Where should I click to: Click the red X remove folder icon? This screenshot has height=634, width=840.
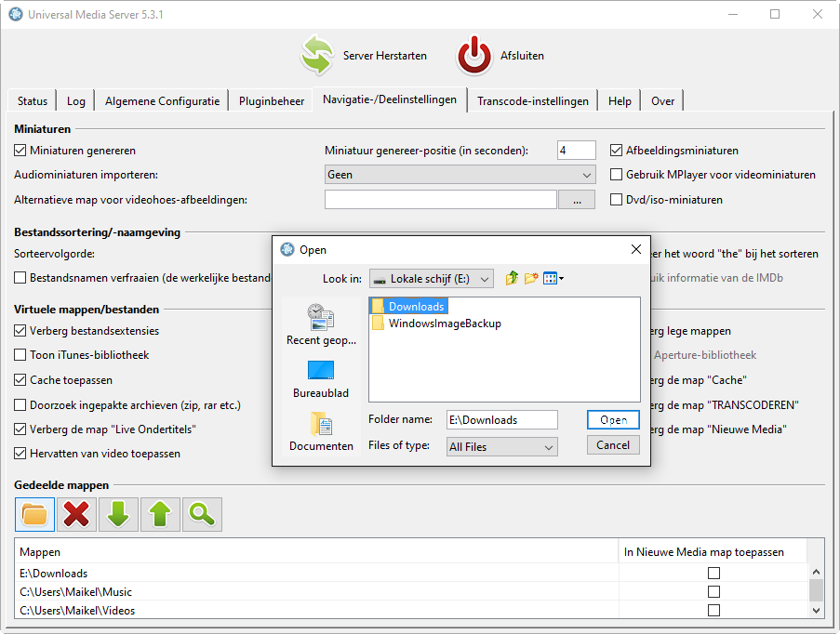point(76,515)
